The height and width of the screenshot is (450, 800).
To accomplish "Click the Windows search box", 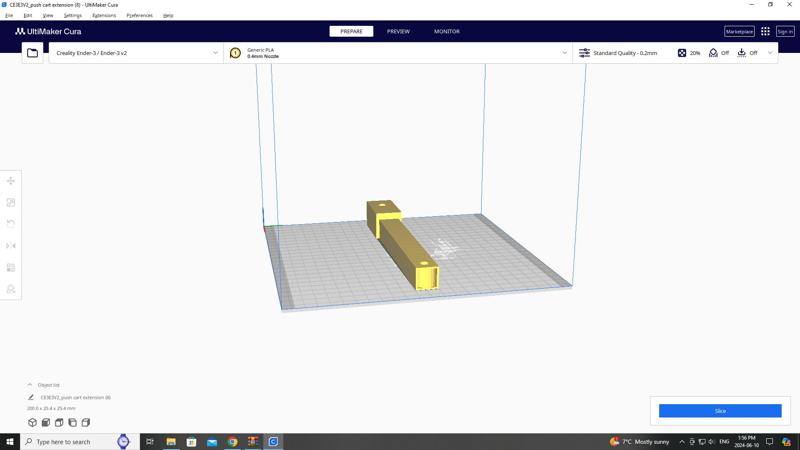I will point(80,442).
